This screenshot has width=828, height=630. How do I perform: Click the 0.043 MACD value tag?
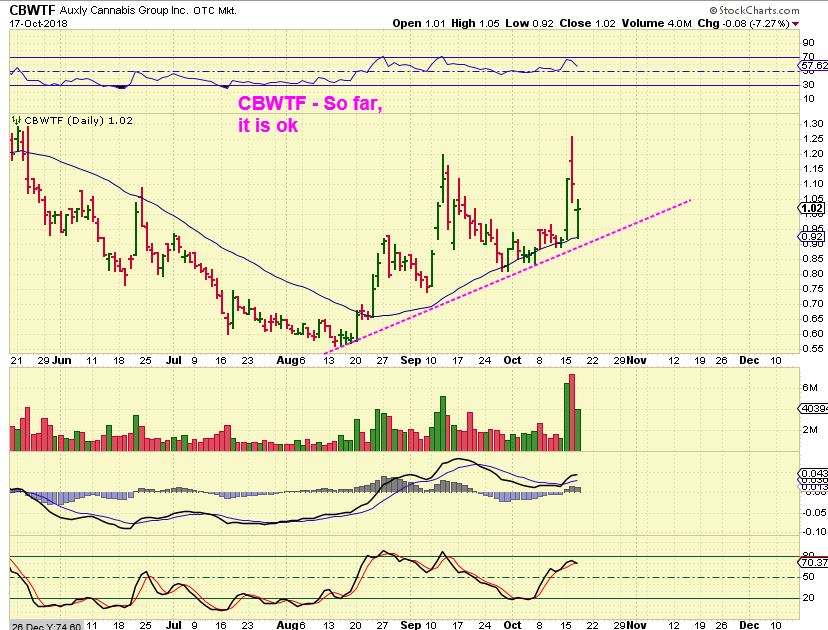pyautogui.click(x=811, y=473)
